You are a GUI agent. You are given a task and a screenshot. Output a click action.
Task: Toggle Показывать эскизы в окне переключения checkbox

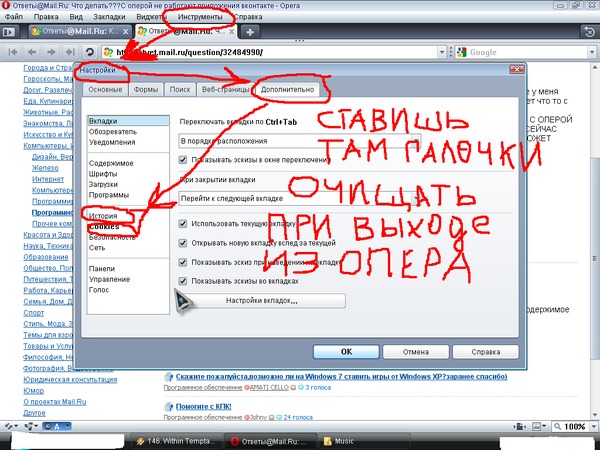(x=183, y=160)
